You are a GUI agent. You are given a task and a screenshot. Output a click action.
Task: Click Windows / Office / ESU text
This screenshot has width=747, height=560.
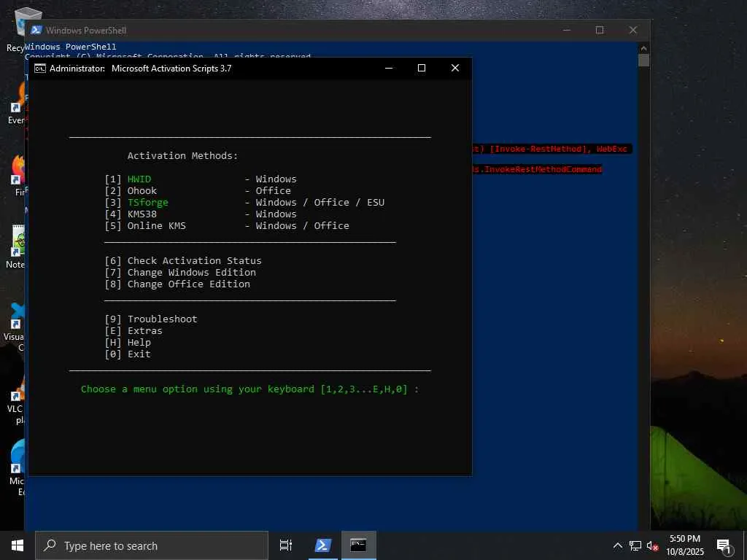tap(320, 203)
